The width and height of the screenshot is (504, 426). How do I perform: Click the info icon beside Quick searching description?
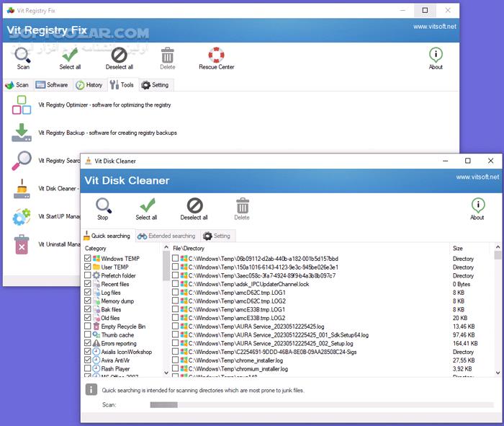[x=91, y=390]
